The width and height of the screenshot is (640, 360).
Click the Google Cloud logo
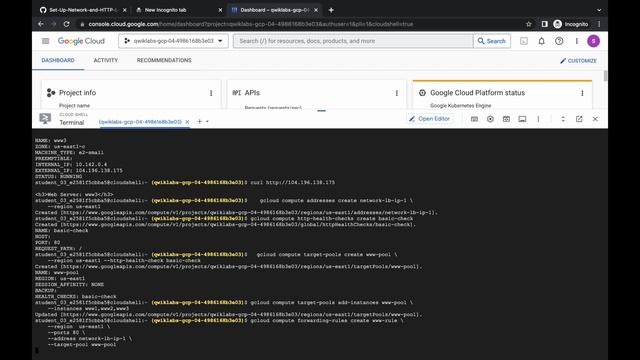pyautogui.click(x=81, y=41)
